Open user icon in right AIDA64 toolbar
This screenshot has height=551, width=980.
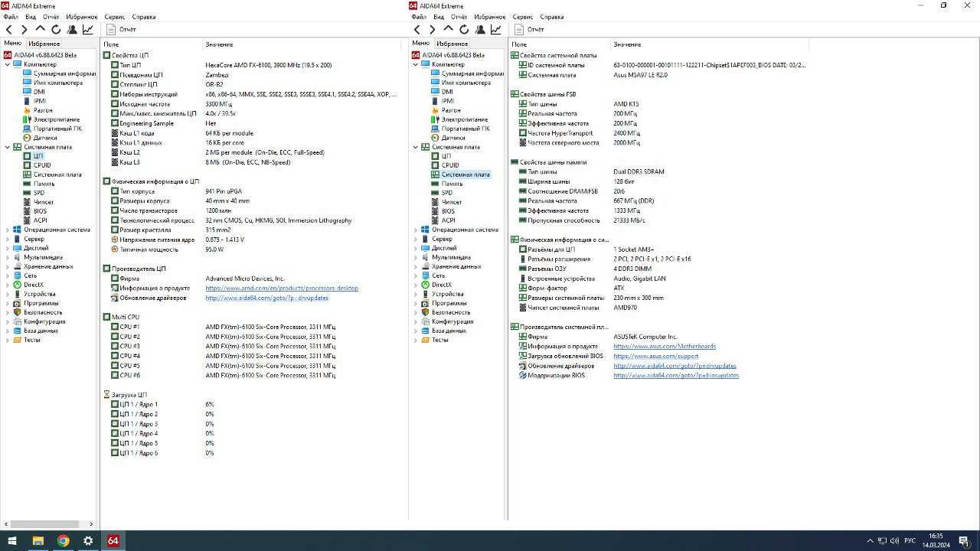(x=480, y=30)
